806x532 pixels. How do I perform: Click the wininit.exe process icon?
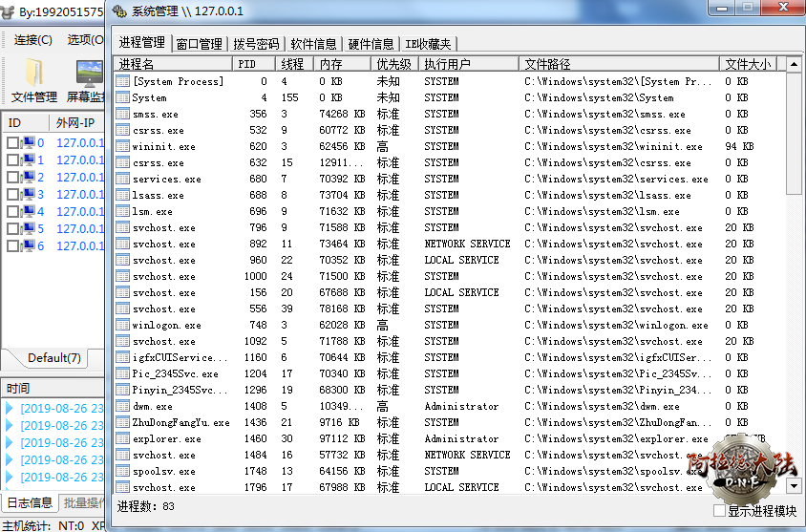point(122,146)
